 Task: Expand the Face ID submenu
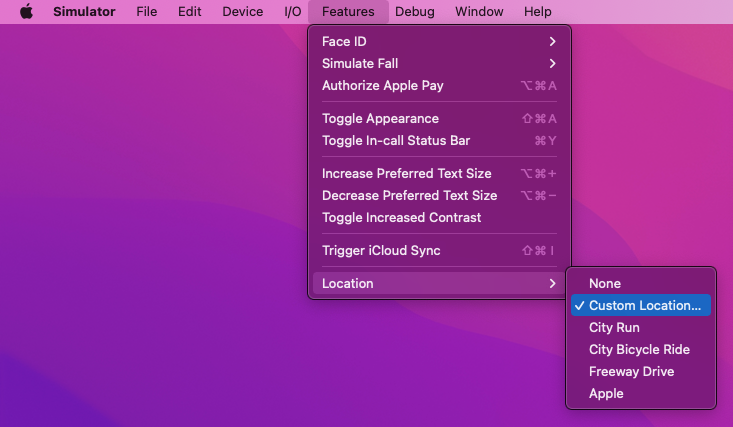click(439, 41)
